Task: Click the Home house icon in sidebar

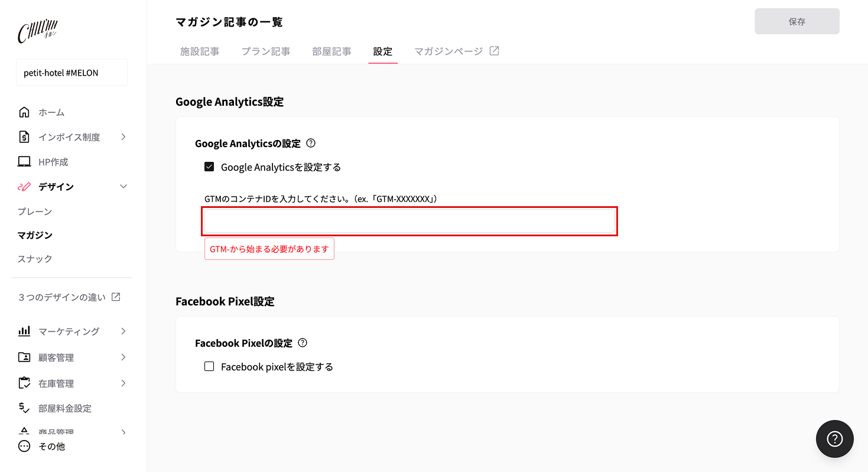Action: tap(24, 112)
